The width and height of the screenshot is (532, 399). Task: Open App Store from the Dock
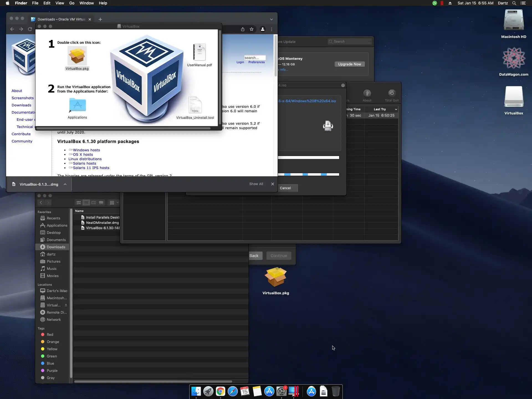click(269, 392)
